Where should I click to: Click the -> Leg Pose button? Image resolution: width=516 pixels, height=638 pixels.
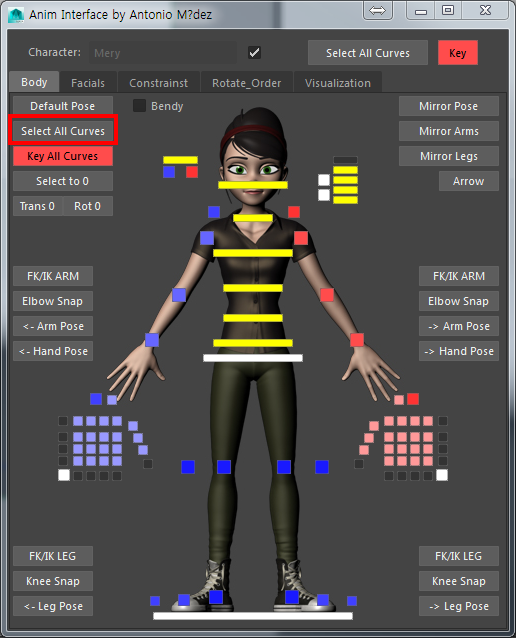[459, 606]
